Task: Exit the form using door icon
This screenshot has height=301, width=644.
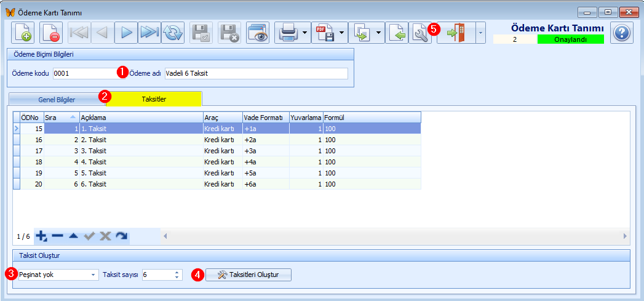Action: [x=456, y=33]
